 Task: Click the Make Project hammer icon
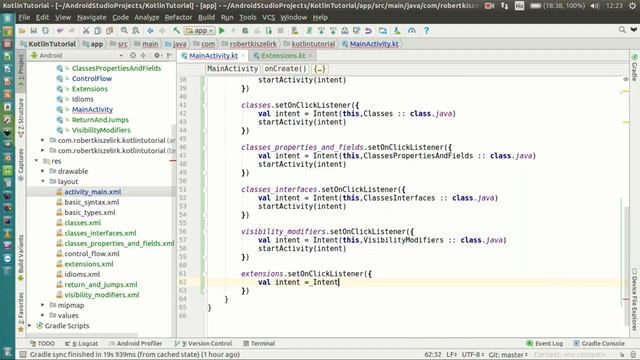(x=176, y=31)
